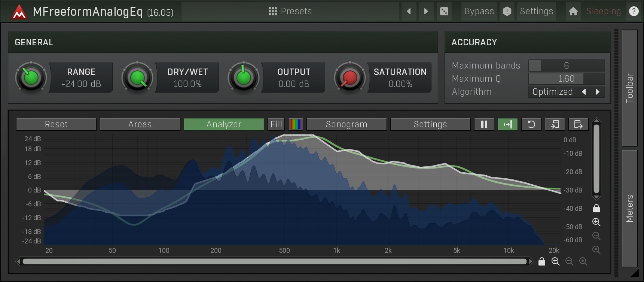
Task: Click the vertical zoom scrollbar thumb
Action: (596, 159)
